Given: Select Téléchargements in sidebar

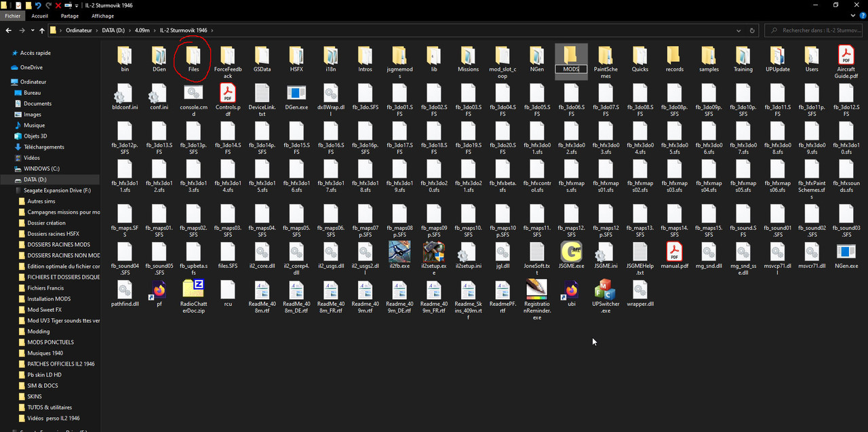Looking at the screenshot, I should click(x=44, y=146).
